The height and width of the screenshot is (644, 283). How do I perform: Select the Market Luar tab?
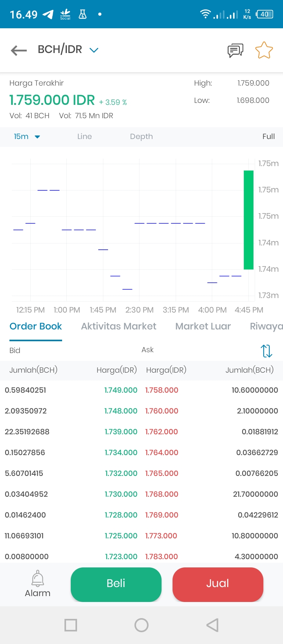pyautogui.click(x=203, y=326)
